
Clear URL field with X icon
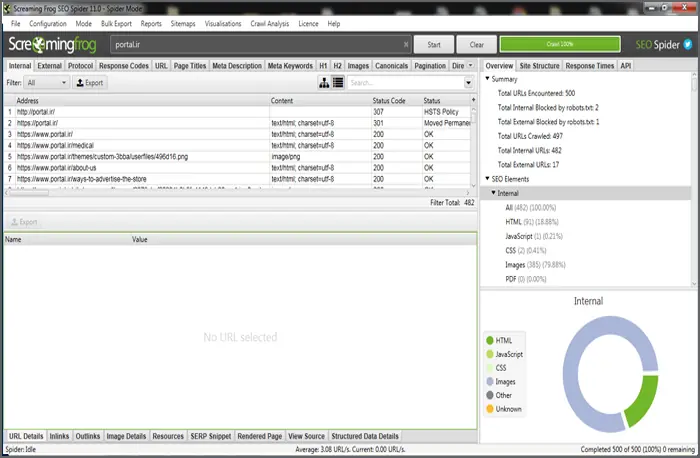[406, 45]
